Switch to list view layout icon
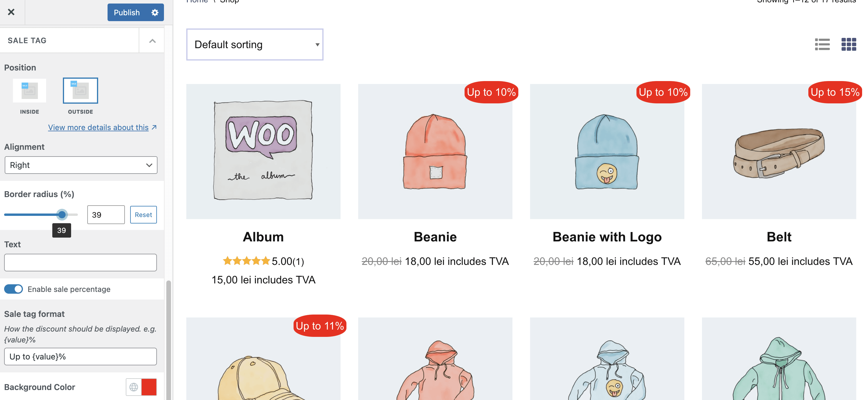868x400 pixels. pyautogui.click(x=822, y=44)
